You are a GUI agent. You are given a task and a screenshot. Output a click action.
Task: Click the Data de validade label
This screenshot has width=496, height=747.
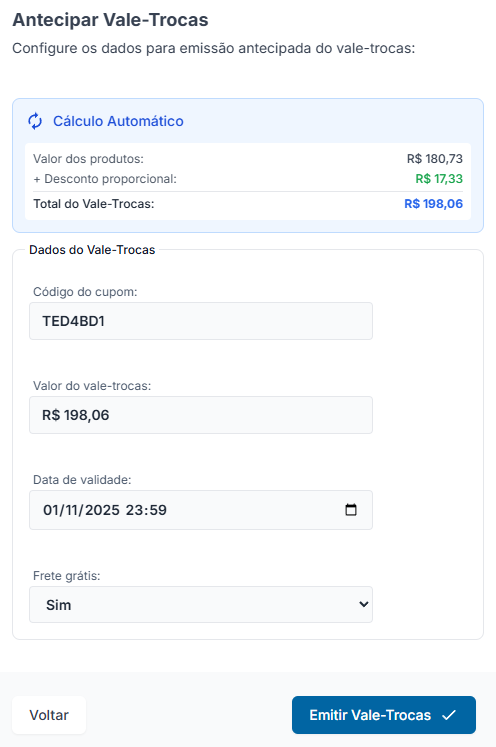[x=82, y=480]
